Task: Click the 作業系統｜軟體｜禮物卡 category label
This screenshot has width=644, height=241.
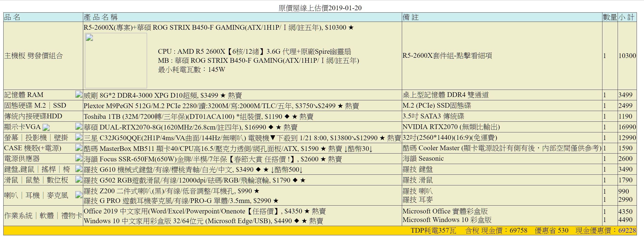Action: pyautogui.click(x=43, y=216)
